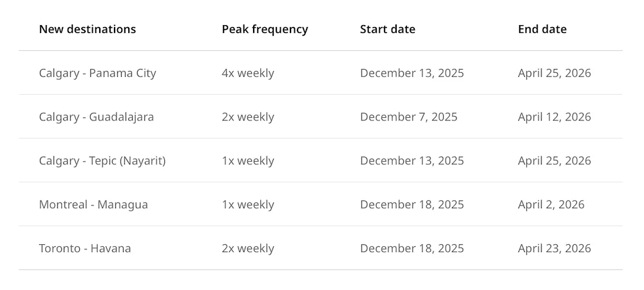The height and width of the screenshot is (290, 644).
Task: Click the Start date column header
Action: 388,29
